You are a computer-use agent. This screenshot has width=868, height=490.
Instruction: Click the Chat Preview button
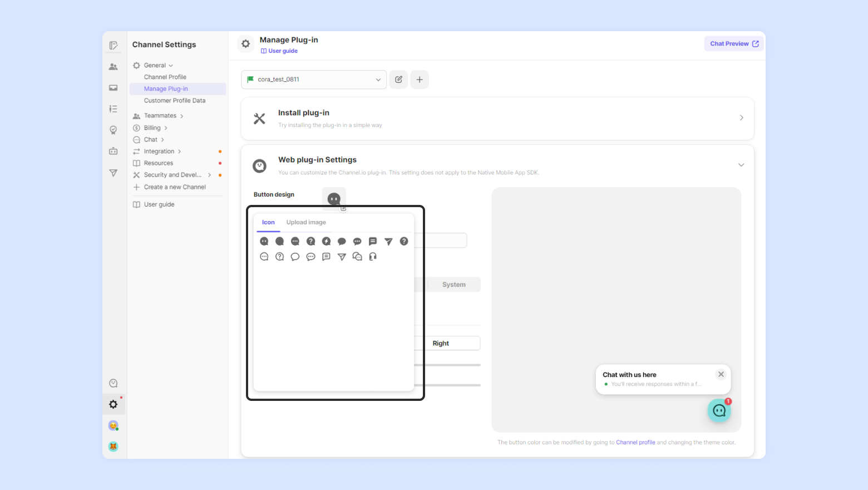tap(734, 43)
